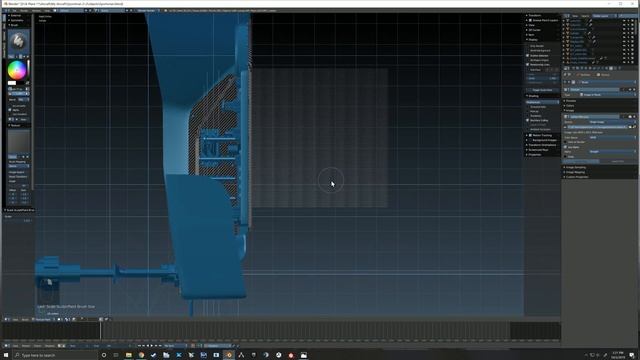
Task: Toggle the brush Alpha checkbox
Action: click(x=10, y=110)
